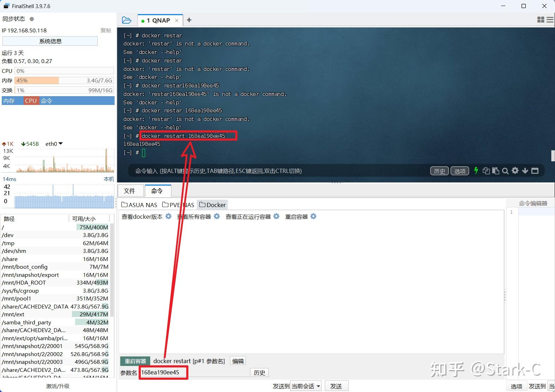Switch to the 文件 tab
Viewport: 555px width, 392px height.
click(129, 191)
